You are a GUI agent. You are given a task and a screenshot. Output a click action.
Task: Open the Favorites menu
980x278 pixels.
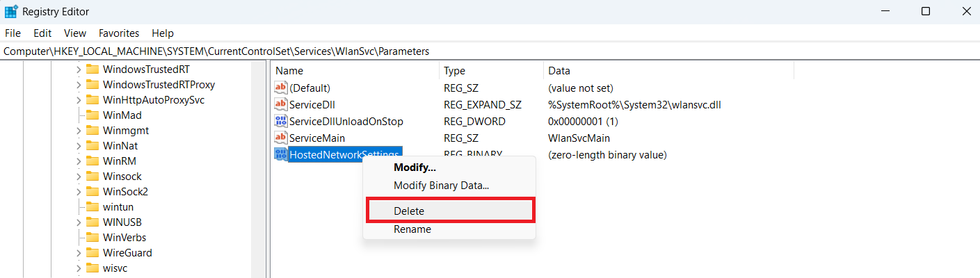119,33
